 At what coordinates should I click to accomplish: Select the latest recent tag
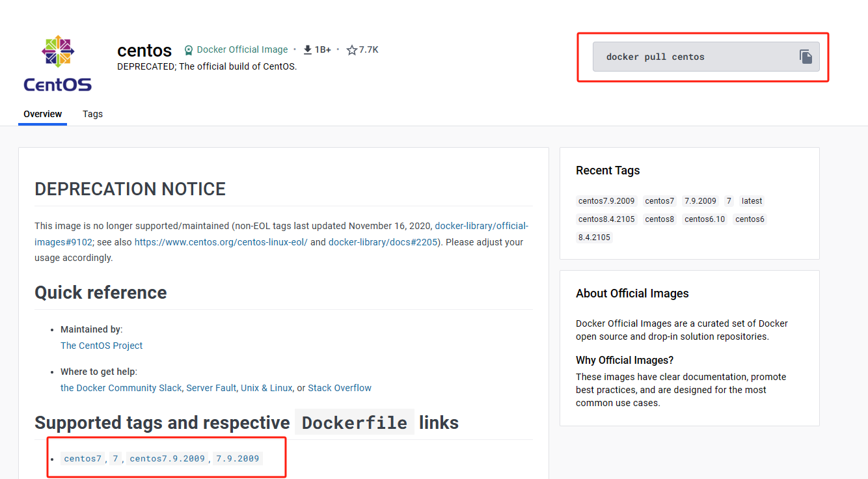pos(752,201)
